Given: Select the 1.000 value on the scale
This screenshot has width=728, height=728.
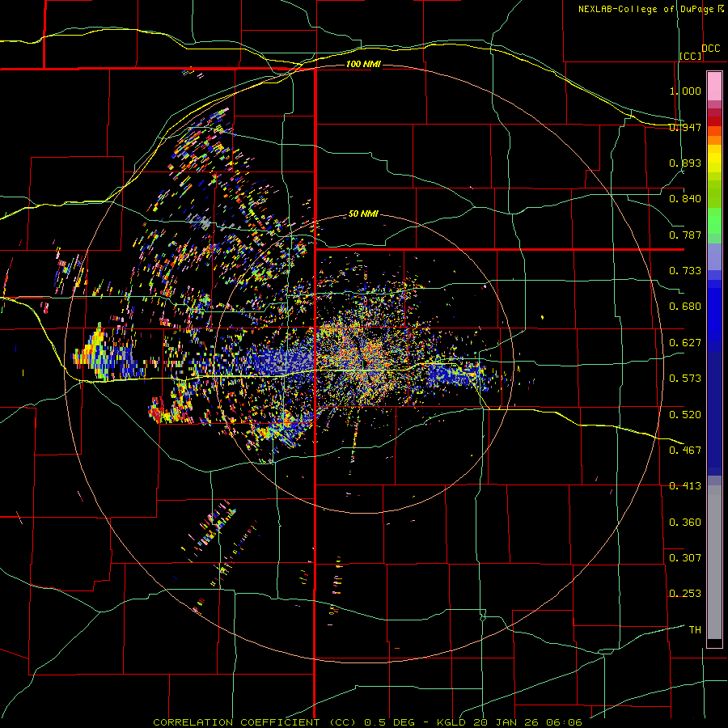Looking at the screenshot, I should point(685,91).
